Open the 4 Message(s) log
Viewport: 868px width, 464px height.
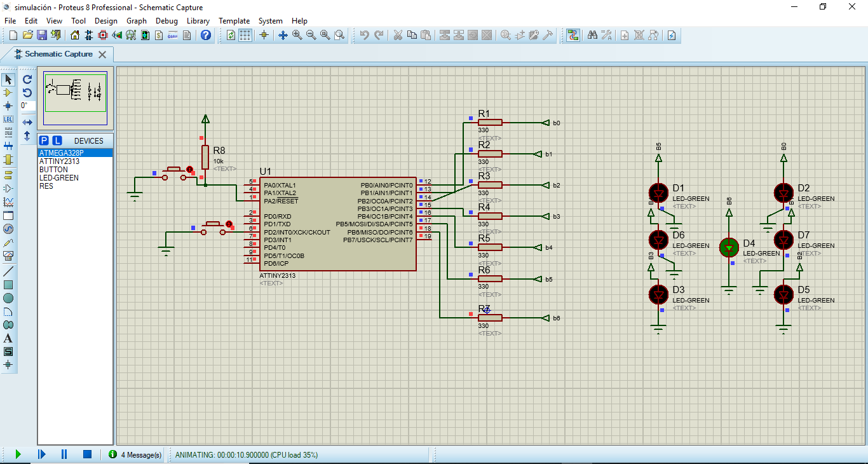pos(135,454)
